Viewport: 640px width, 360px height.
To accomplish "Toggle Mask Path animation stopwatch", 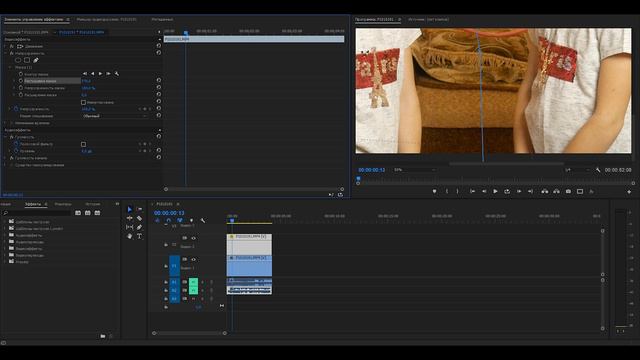I will pyautogui.click(x=21, y=74).
